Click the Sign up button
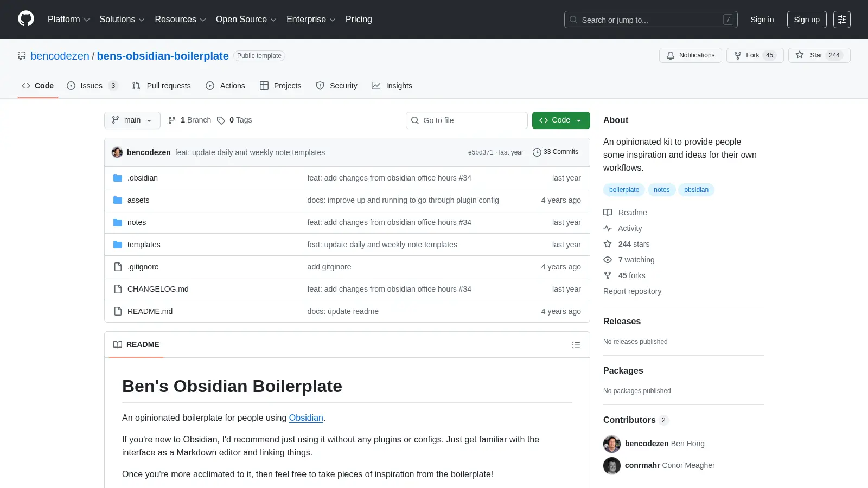This screenshot has width=868, height=488. click(x=807, y=20)
